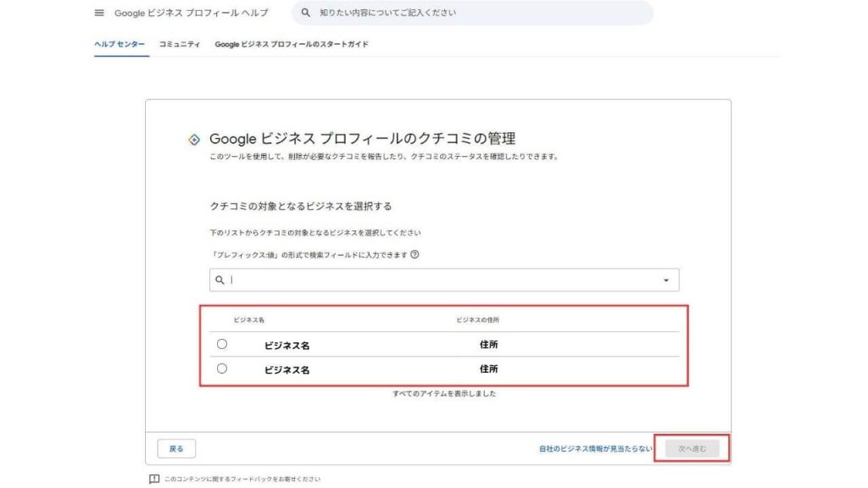Click the help question mark icon near プレフィックス
Image resolution: width=868 pixels, height=488 pixels.
(x=415, y=254)
